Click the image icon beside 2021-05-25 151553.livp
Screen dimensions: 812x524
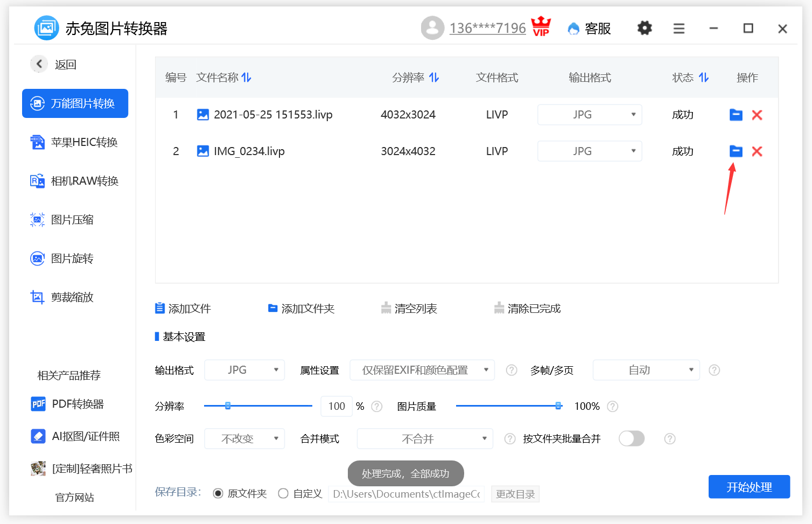point(203,115)
